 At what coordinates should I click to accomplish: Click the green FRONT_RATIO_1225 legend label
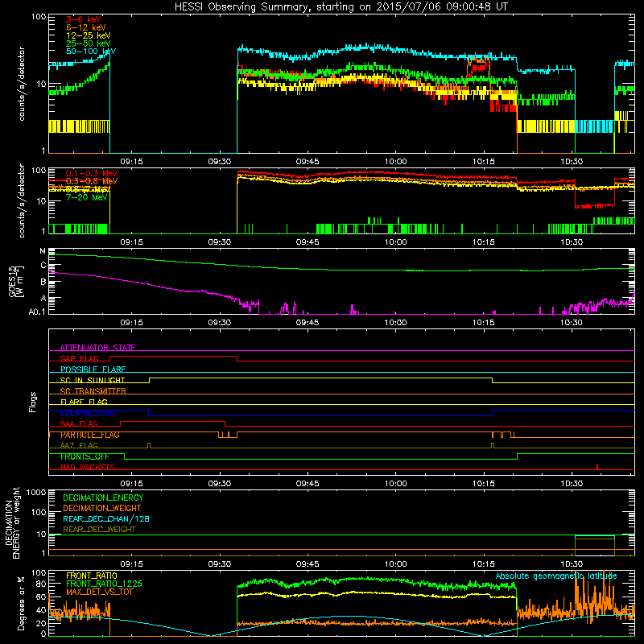click(105, 584)
